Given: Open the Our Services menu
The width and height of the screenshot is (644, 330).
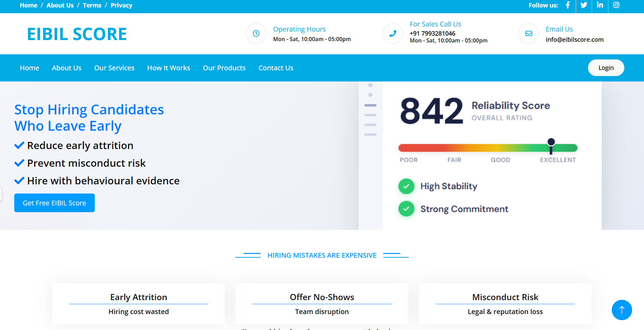Looking at the screenshot, I should click(114, 68).
